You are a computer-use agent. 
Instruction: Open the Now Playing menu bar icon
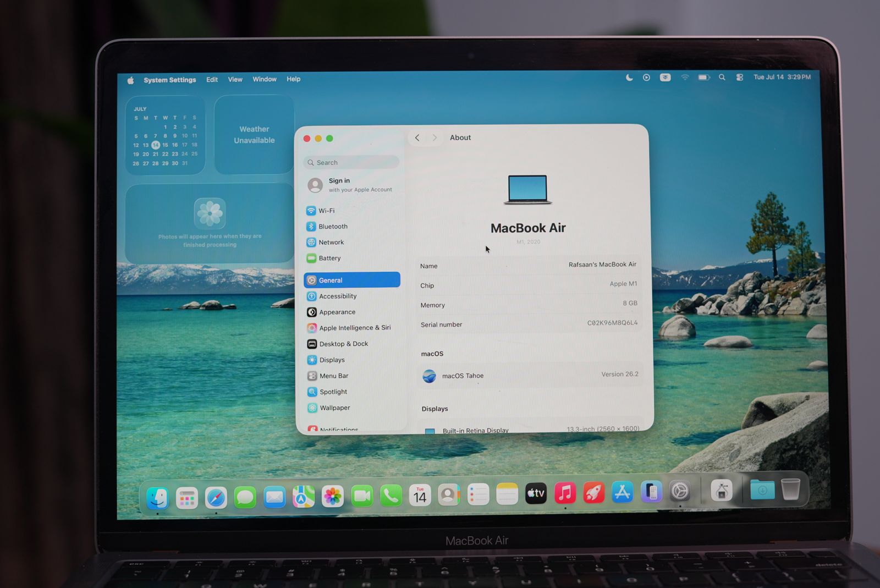click(647, 78)
